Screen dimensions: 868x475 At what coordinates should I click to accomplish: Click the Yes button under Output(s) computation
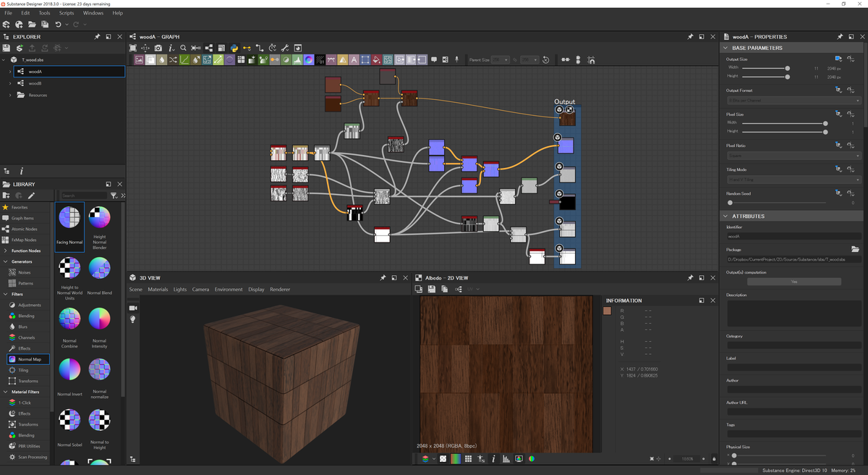[x=793, y=282]
